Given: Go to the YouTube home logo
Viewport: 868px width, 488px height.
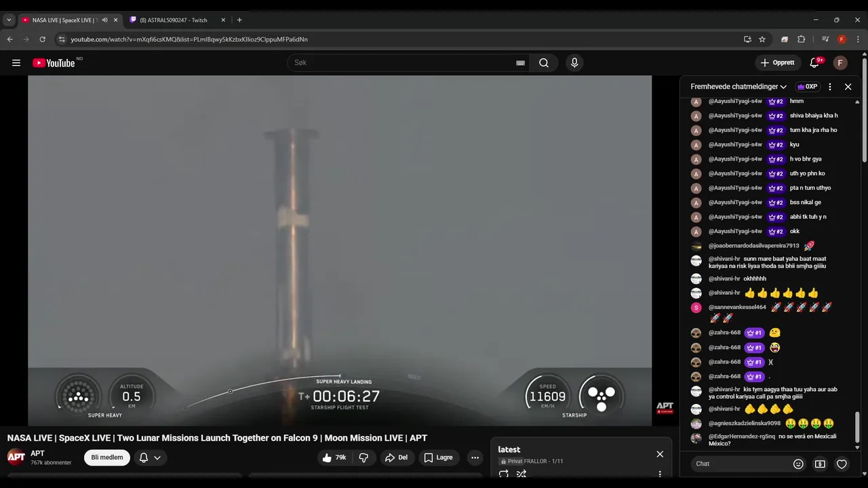Looking at the screenshot, I should [x=54, y=63].
